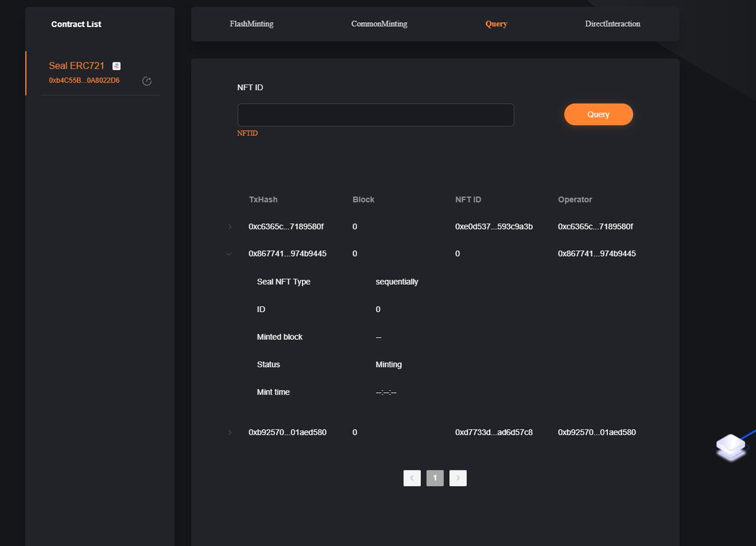The image size is (756, 546).
Task: Click Operator 0xb92570...01aed580
Action: click(x=597, y=433)
